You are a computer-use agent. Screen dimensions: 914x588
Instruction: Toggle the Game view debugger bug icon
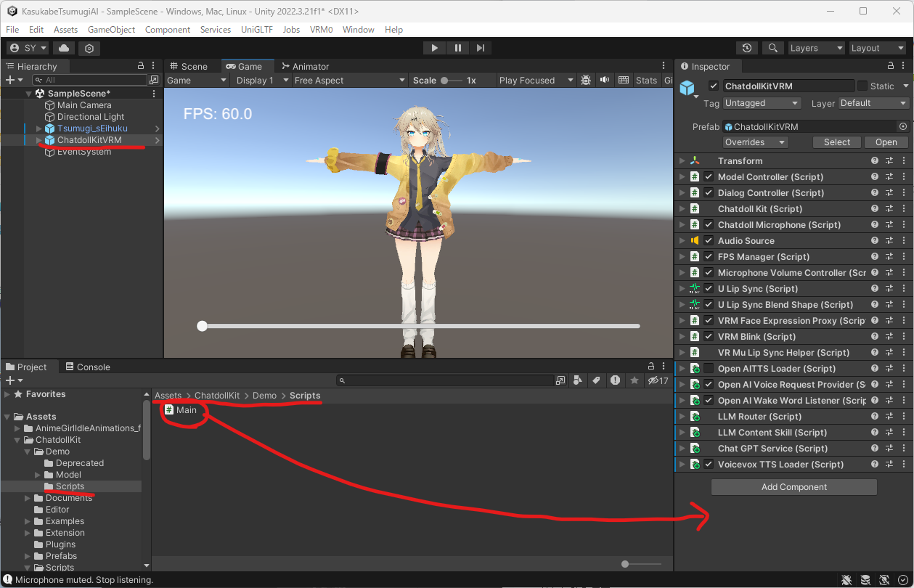587,81
